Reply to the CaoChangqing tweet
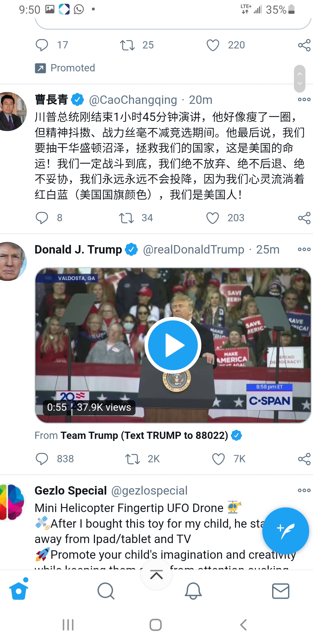Viewport: 313px width, 644px height. click(42, 218)
